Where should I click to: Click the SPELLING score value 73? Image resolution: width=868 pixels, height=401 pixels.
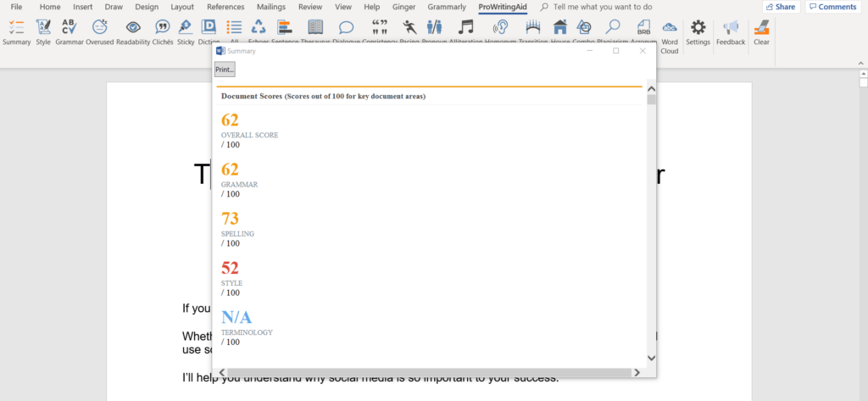[230, 219]
